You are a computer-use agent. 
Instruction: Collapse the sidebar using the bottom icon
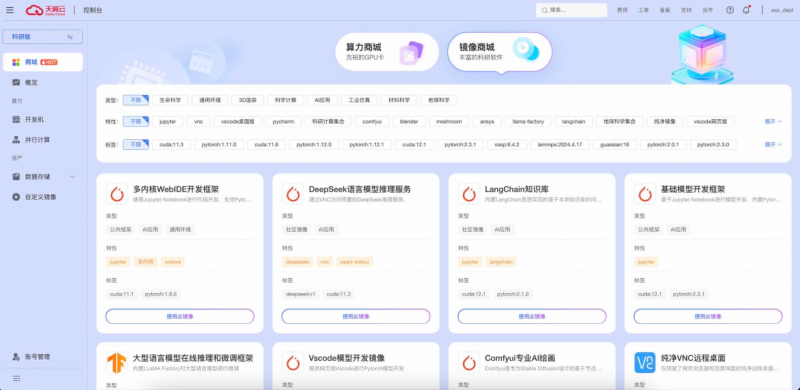[x=16, y=378]
